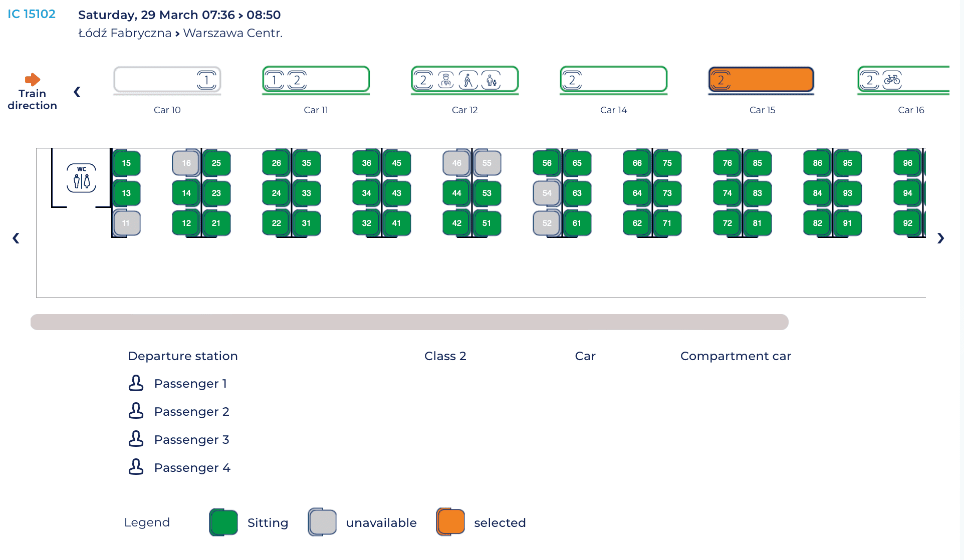Click the WC restroom icon
This screenshot has height=560, width=964.
pyautogui.click(x=82, y=178)
